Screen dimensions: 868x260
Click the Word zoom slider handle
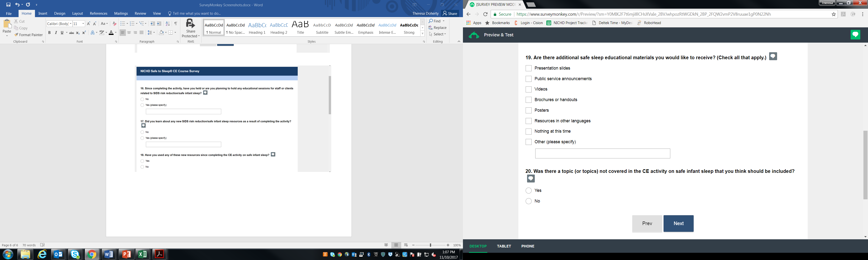(x=430, y=245)
